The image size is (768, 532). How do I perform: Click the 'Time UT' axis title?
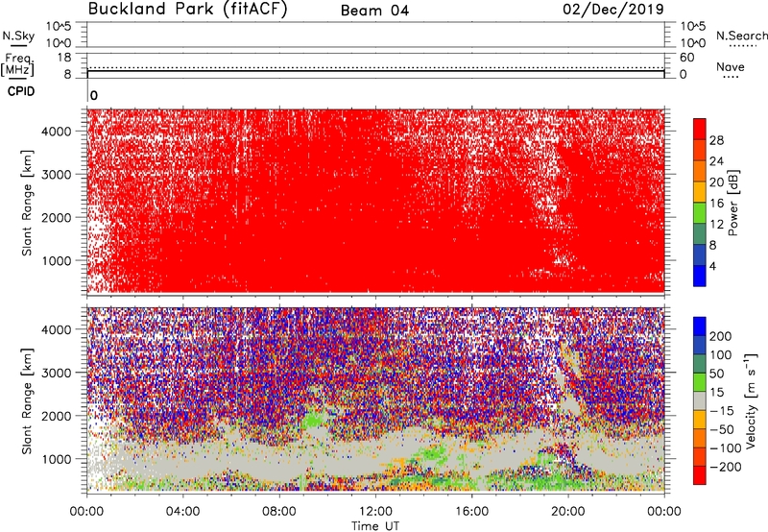pyautogui.click(x=375, y=526)
